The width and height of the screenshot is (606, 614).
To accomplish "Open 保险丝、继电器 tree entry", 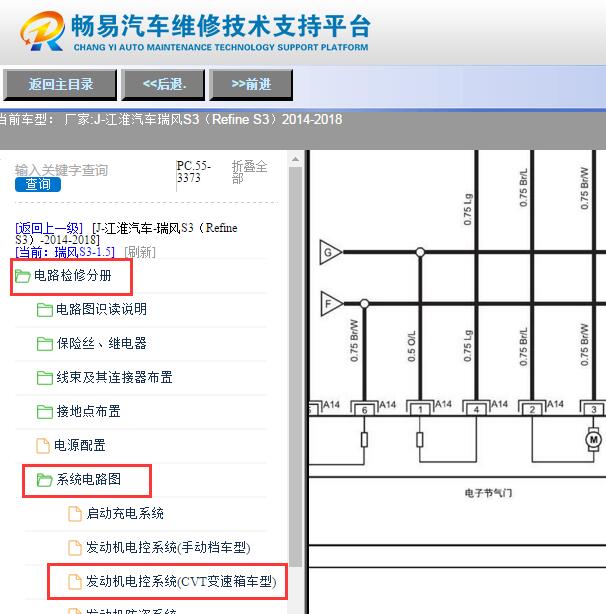I will click(x=101, y=343).
